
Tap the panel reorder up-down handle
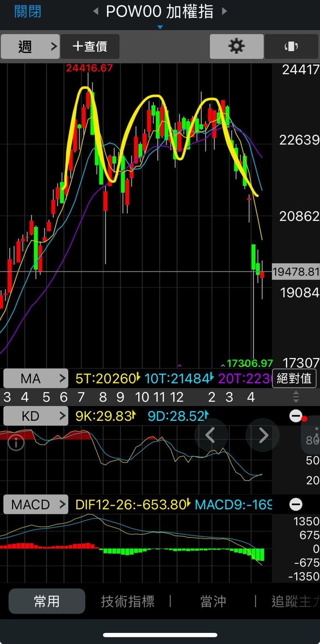point(296,397)
